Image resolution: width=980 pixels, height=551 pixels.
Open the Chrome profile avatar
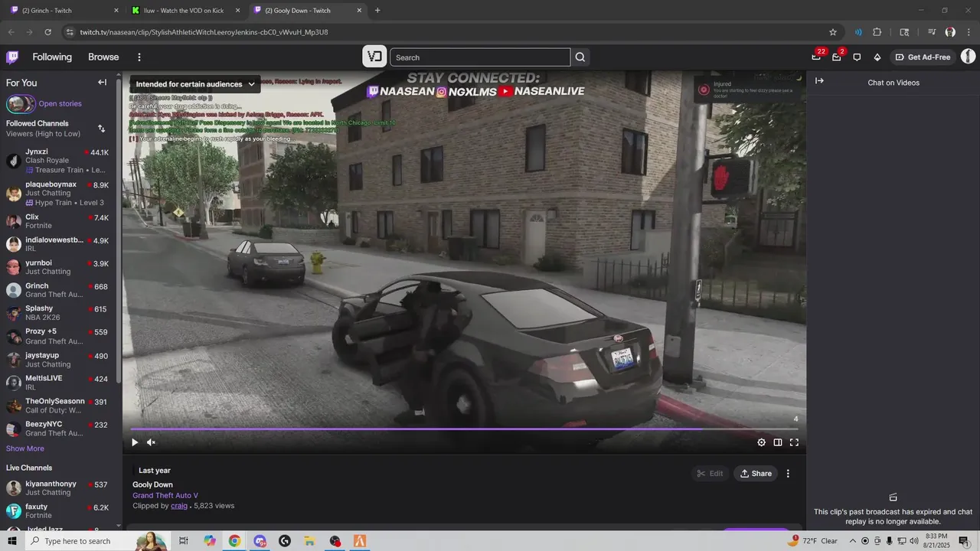tap(950, 32)
